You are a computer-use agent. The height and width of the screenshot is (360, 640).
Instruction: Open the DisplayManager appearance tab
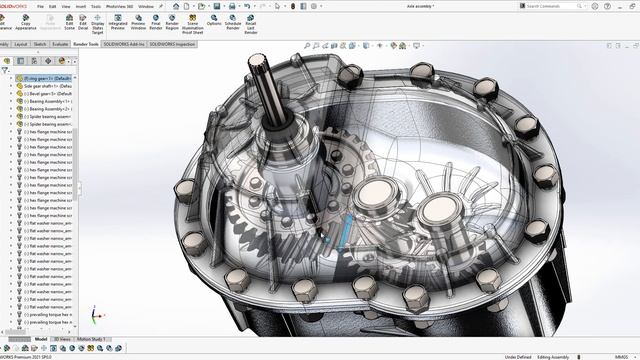pyautogui.click(x=62, y=61)
